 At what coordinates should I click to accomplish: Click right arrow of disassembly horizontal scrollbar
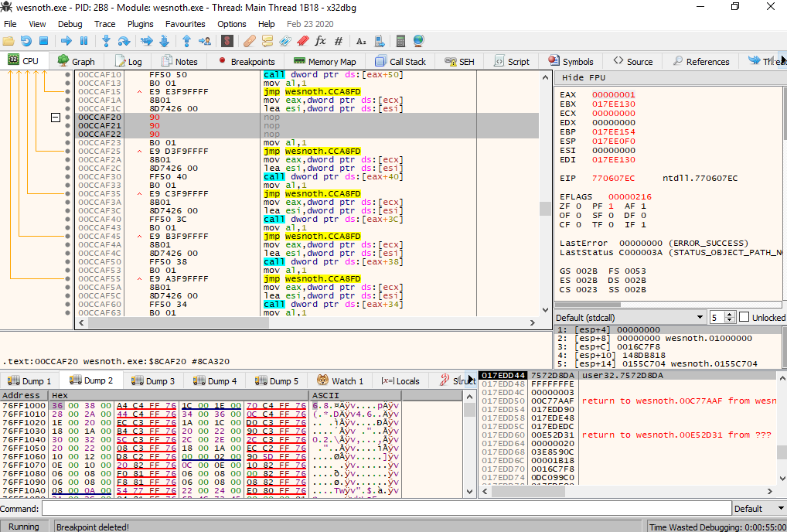pyautogui.click(x=533, y=322)
